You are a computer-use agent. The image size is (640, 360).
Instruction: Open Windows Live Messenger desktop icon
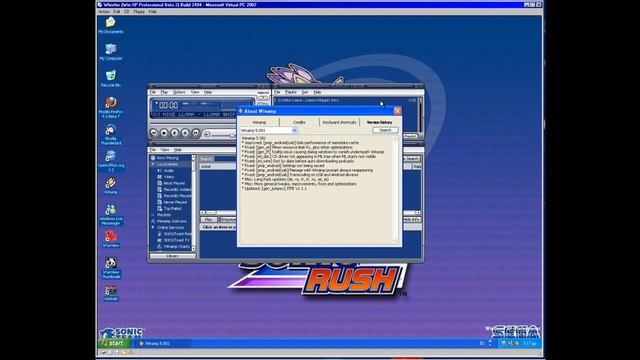tap(110, 215)
